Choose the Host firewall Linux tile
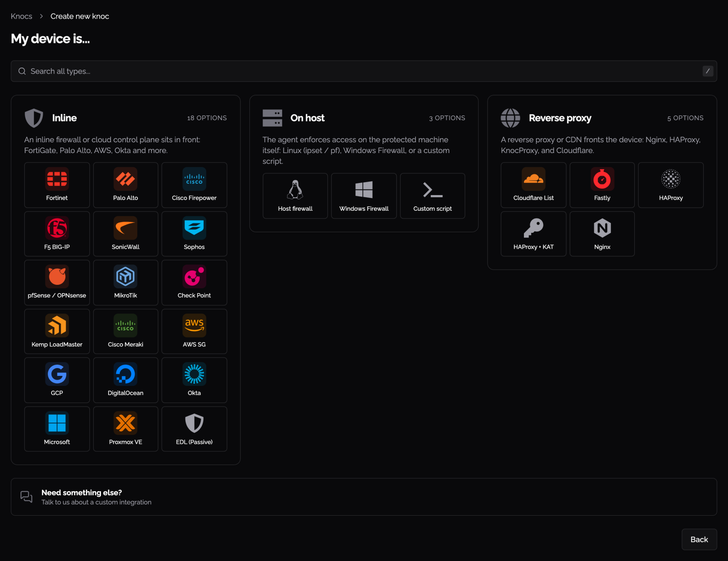Viewport: 728px width, 561px height. tap(295, 196)
